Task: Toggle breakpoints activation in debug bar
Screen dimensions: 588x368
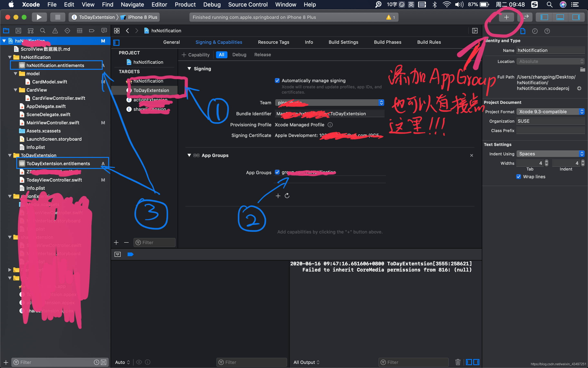Action: [x=130, y=254]
